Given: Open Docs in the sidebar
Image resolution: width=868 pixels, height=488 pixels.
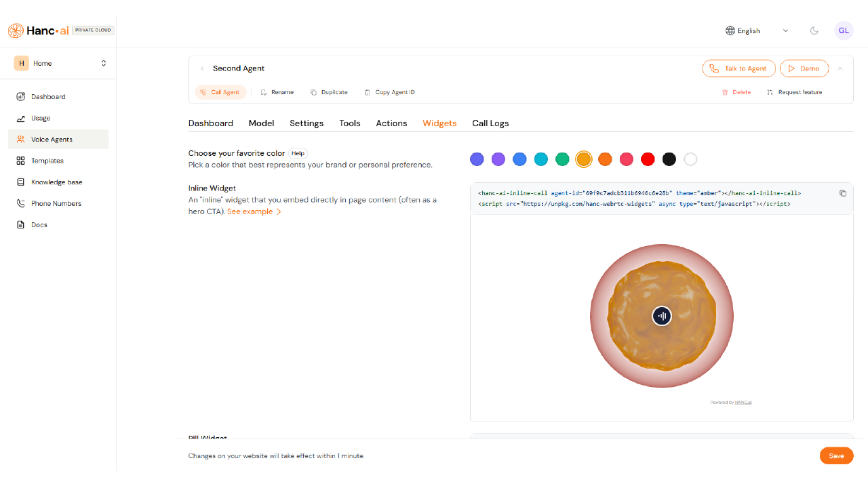Looking at the screenshot, I should pos(58,225).
